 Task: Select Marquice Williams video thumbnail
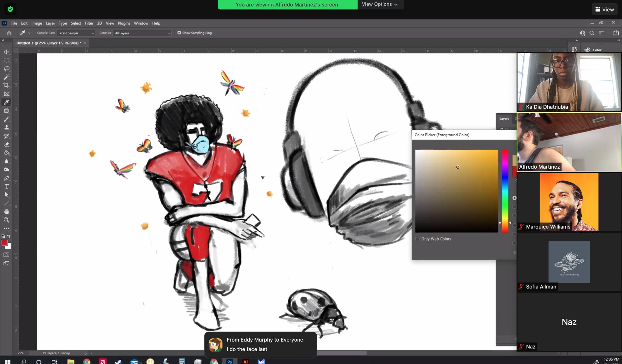pos(569,202)
